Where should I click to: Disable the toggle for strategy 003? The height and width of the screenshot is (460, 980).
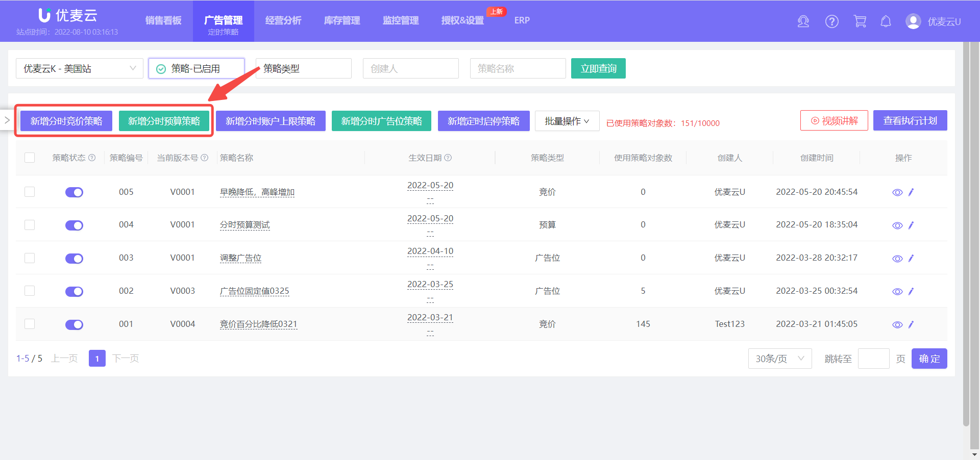[x=74, y=258]
